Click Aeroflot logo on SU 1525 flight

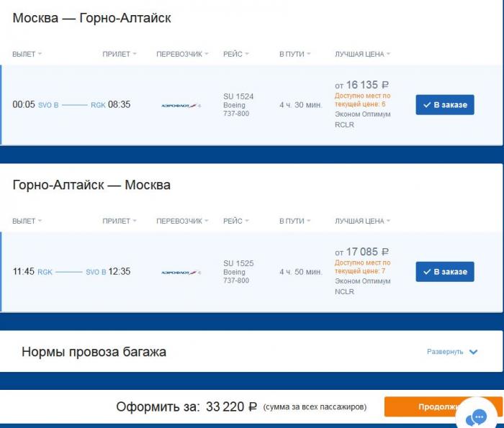181,273
